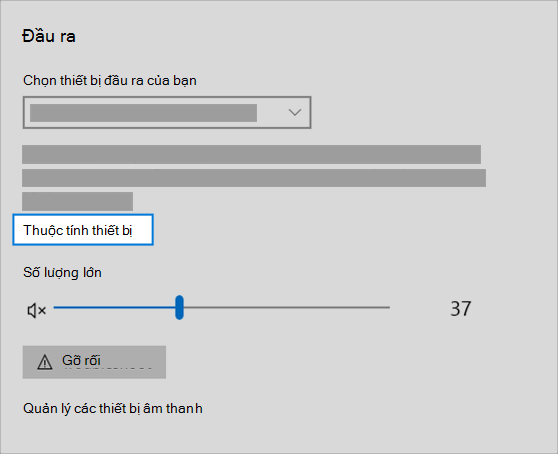Click the Chọn thiết bị đầu ra của bạn label
The image size is (558, 454).
pos(110,80)
